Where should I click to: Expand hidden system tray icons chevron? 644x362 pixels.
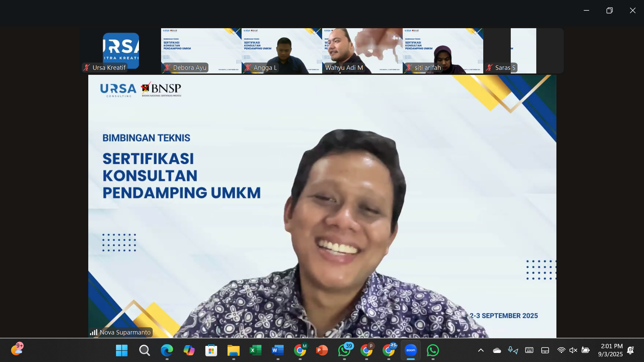coord(481,350)
